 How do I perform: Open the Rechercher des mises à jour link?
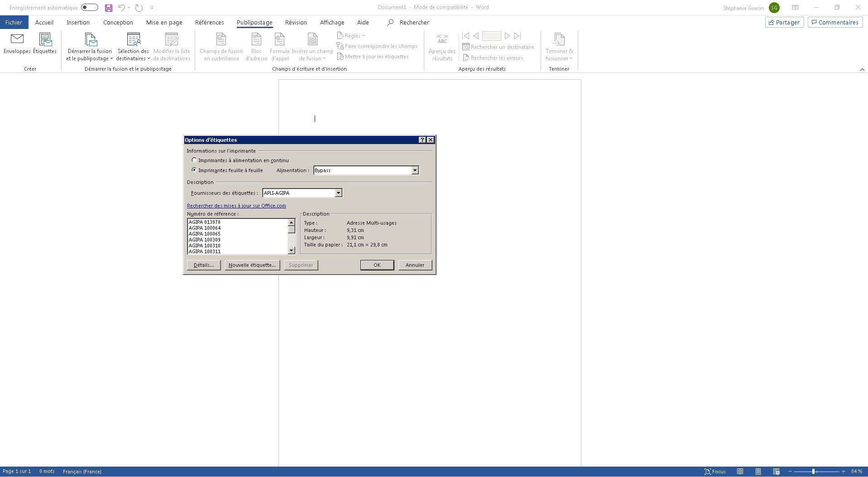click(x=236, y=206)
